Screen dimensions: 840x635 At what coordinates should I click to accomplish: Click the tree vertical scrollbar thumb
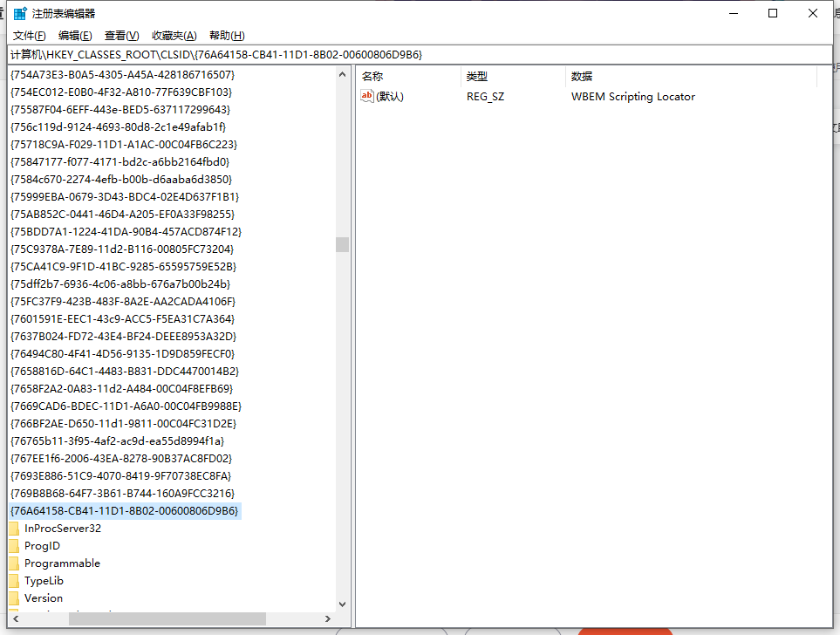click(x=342, y=244)
